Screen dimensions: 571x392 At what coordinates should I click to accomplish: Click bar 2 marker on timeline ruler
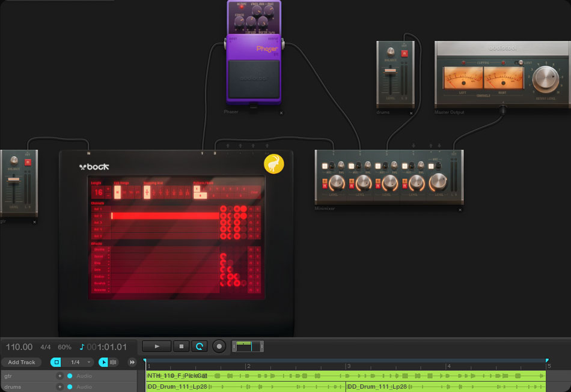[248, 366]
